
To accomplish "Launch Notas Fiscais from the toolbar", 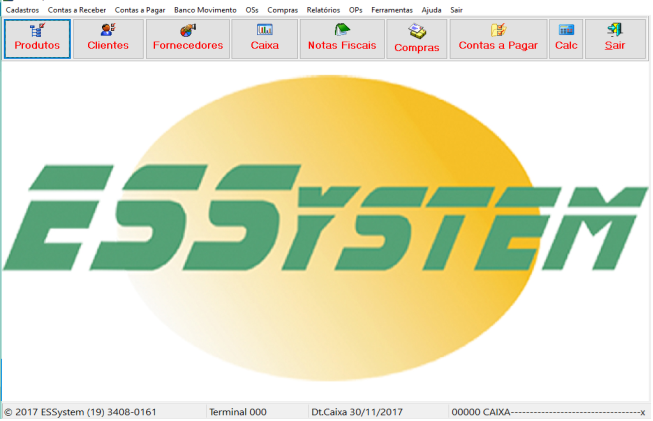I will 341,38.
